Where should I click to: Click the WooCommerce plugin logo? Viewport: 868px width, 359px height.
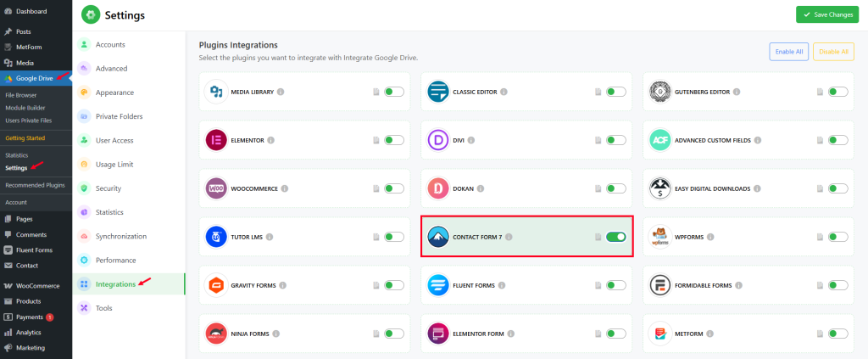click(x=216, y=188)
